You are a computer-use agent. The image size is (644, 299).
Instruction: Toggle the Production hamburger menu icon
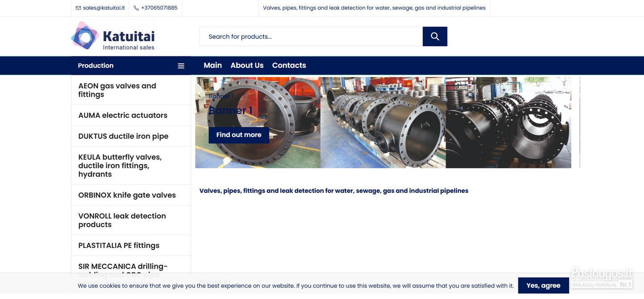[181, 66]
